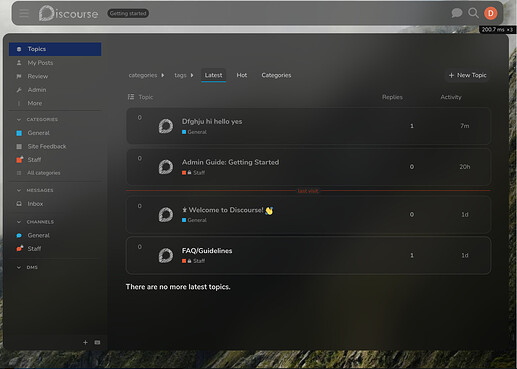Click avatar on Admin Guide row

166,167
